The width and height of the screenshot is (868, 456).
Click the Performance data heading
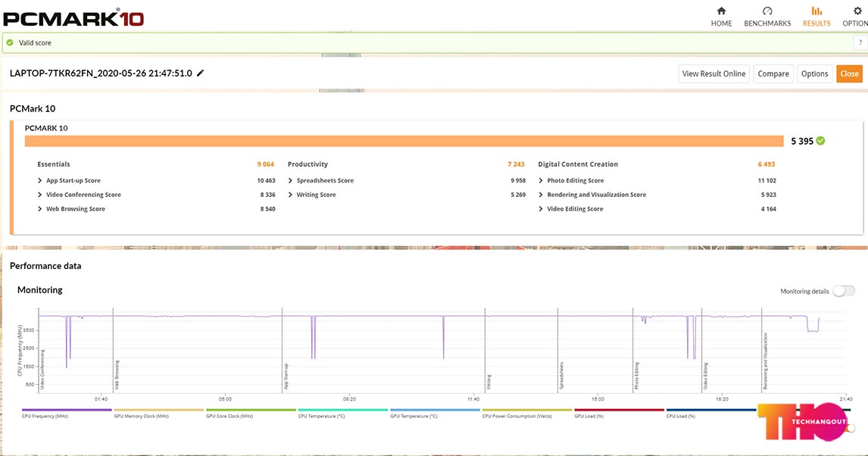[x=45, y=266]
